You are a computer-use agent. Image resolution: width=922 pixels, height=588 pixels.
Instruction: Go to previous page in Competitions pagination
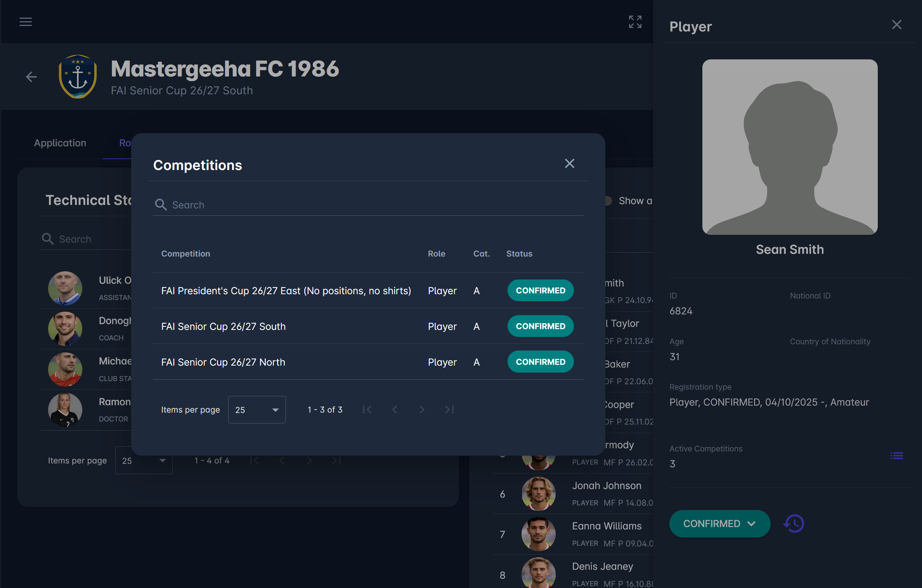click(394, 409)
